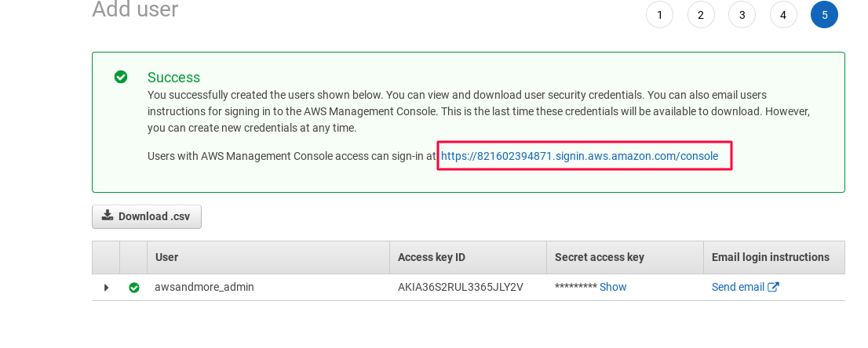Click the Email login instructions column header
868x348 pixels.
[x=774, y=257]
